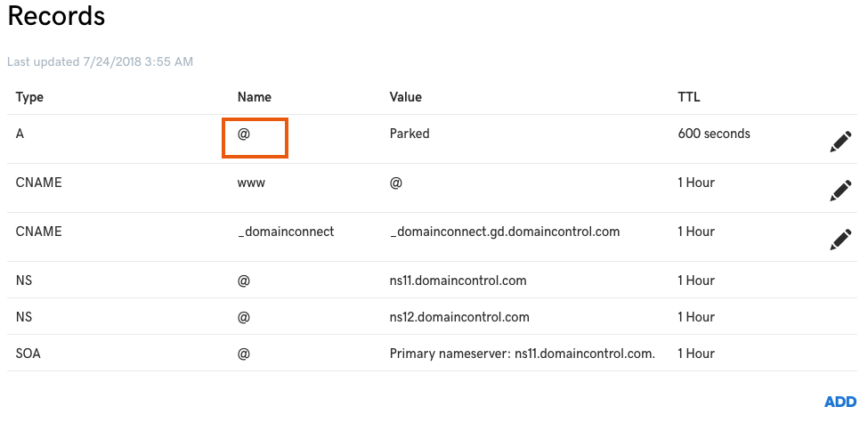Select the ns12.domaincontrol.com NS value
The width and height of the screenshot is (868, 423).
click(x=459, y=317)
